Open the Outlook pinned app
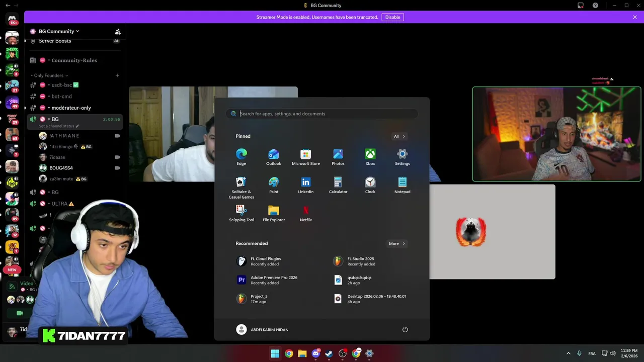The height and width of the screenshot is (362, 644). (274, 157)
